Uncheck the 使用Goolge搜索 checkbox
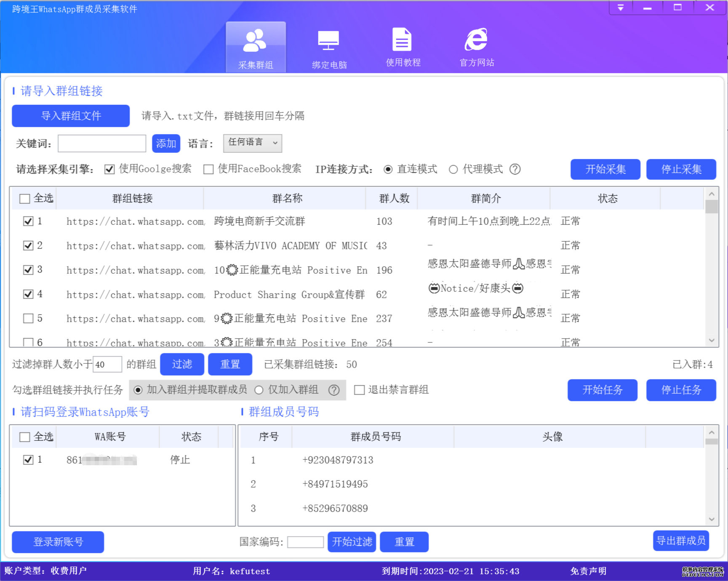The width and height of the screenshot is (728, 581). coord(109,169)
